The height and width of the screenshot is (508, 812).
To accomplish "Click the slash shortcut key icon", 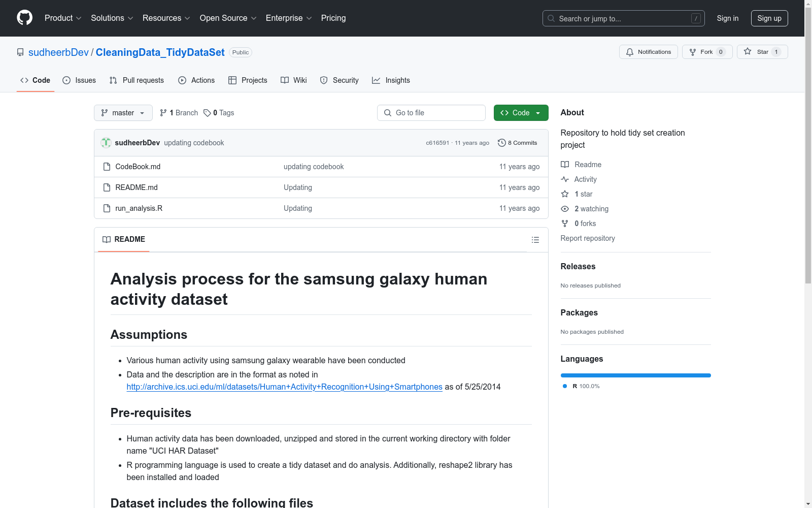I will click(696, 18).
